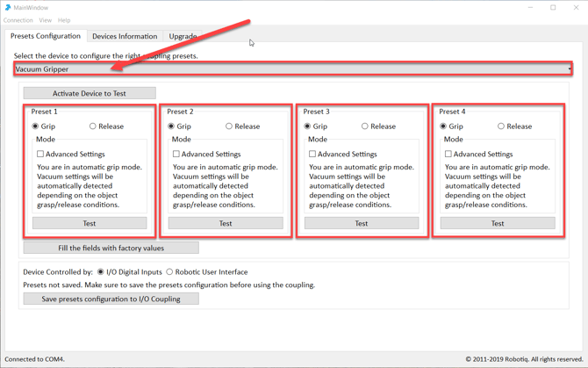Open the Connection menu
588x368 pixels.
coord(18,20)
